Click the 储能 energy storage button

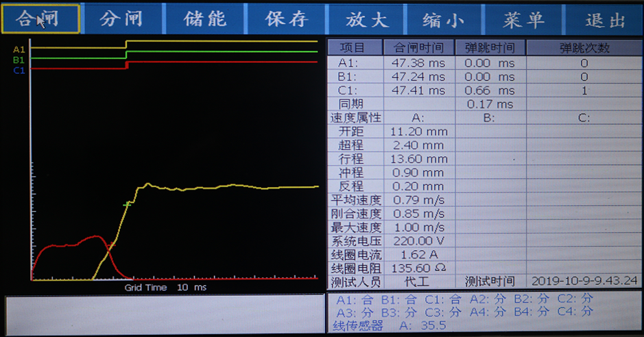[204, 19]
